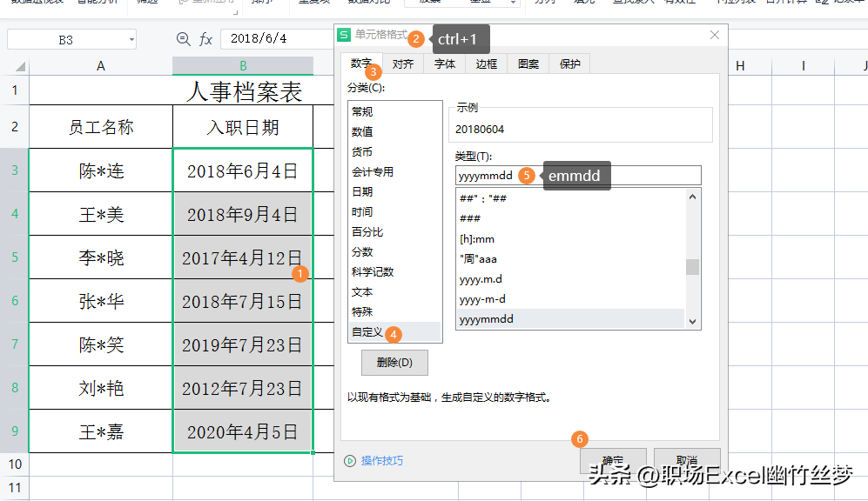Viewport: 868px width, 501px height.
Task: Click the cell containing 李*晓
Action: pyautogui.click(x=101, y=257)
